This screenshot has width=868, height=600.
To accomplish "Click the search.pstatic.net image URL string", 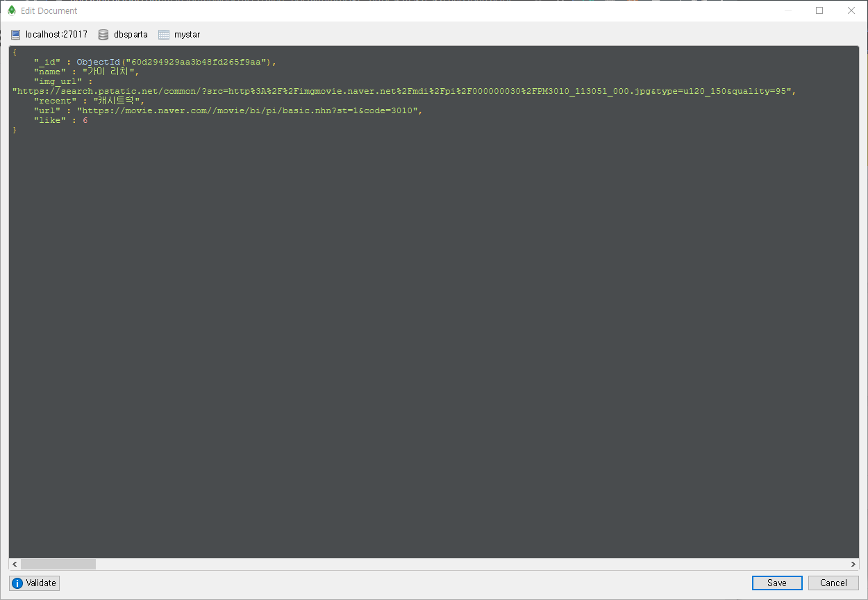I will (x=403, y=91).
